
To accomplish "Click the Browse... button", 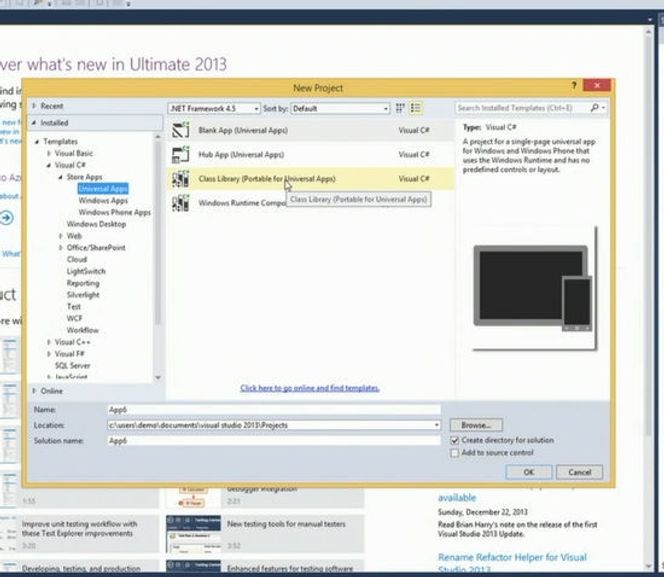I will pos(476,425).
